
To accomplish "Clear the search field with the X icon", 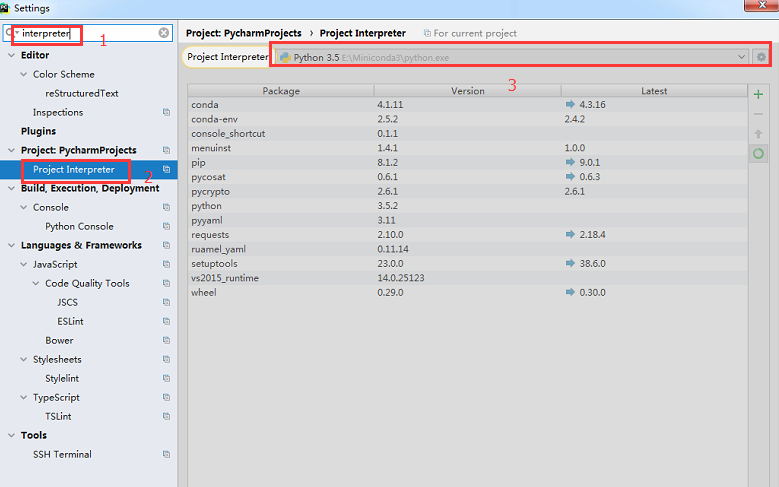I will (x=164, y=33).
